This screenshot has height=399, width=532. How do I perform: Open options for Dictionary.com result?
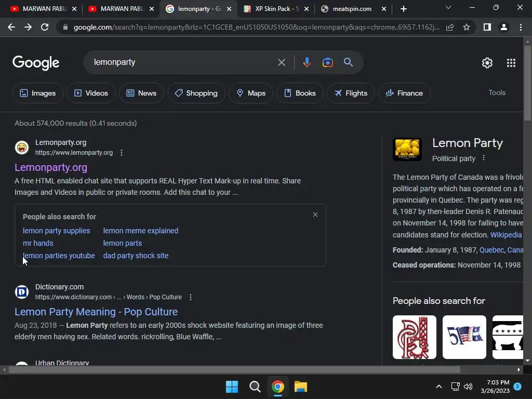191,297
